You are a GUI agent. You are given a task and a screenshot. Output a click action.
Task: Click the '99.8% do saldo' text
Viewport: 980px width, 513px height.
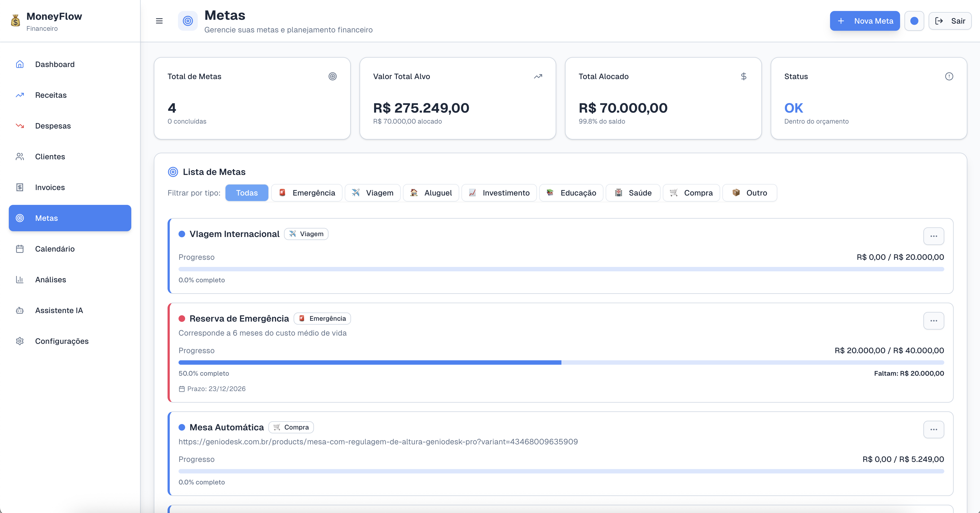tap(602, 121)
